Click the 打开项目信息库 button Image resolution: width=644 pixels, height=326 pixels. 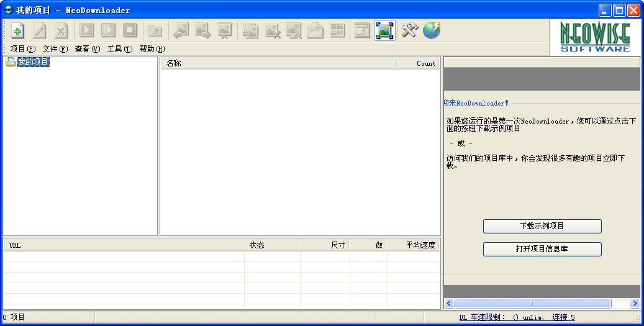(x=542, y=249)
